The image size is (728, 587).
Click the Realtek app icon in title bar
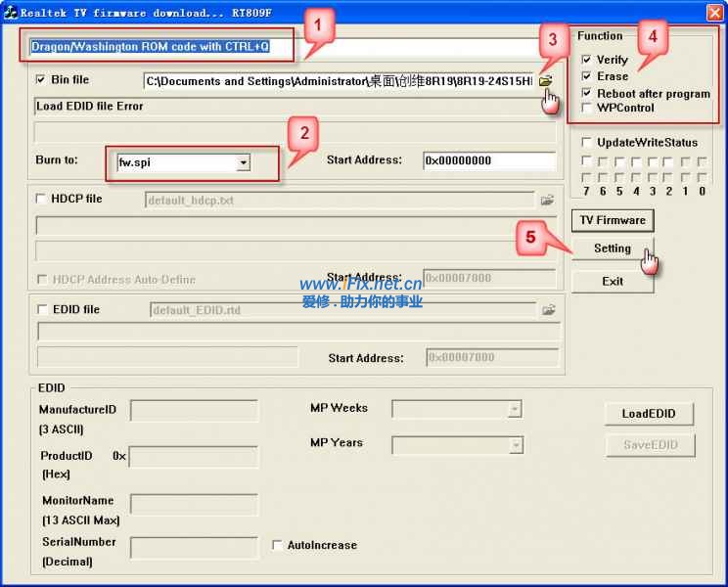click(10, 12)
